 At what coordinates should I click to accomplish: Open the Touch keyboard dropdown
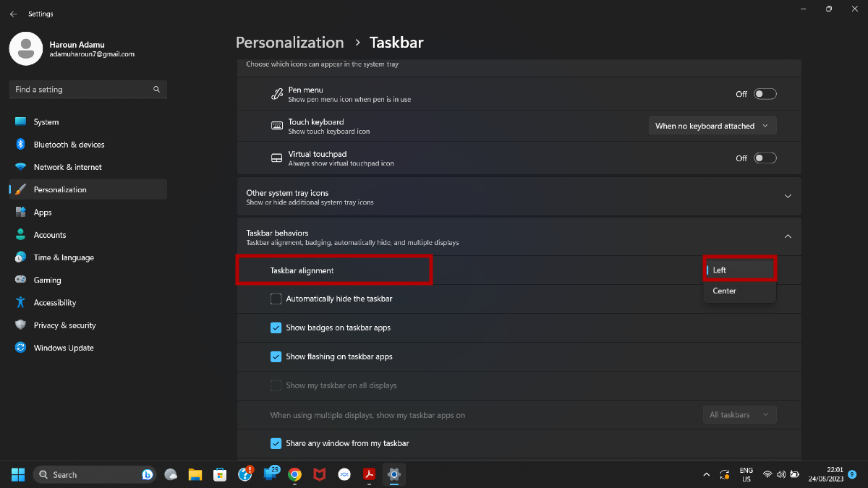[712, 126]
